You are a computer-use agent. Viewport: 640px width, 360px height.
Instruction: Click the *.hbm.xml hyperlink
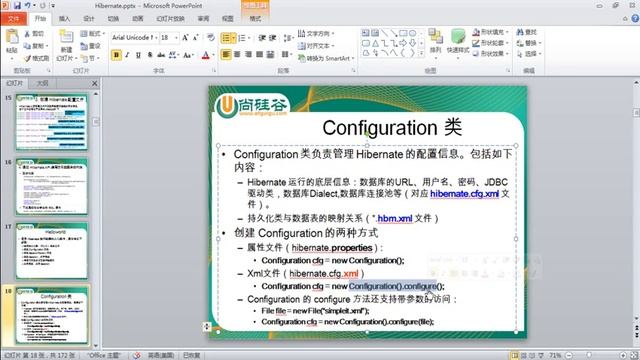click(x=392, y=218)
